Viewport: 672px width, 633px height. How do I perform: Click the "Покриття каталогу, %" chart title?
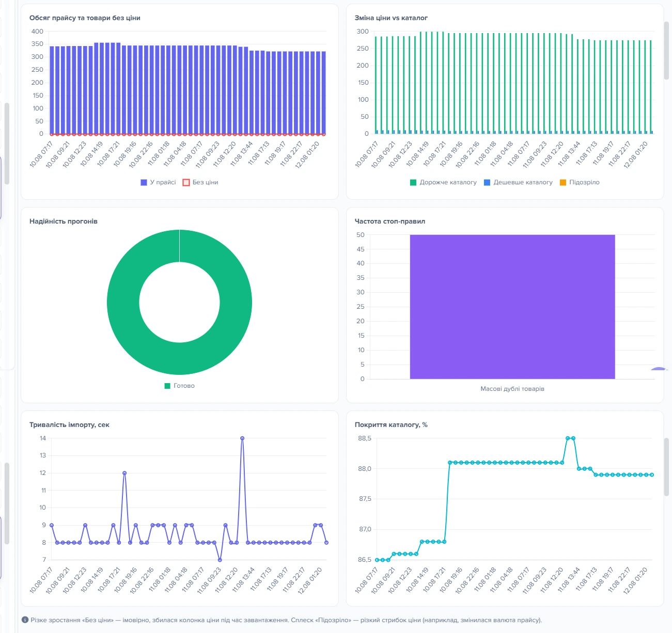391,424
